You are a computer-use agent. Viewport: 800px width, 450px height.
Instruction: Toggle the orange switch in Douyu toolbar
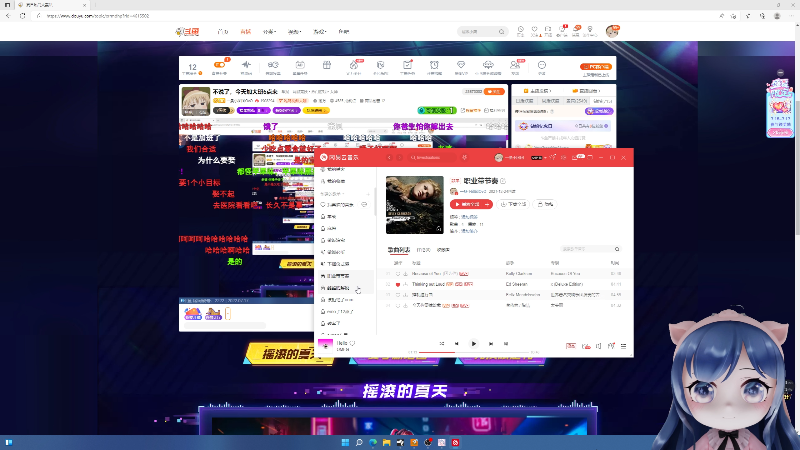[x=219, y=65]
